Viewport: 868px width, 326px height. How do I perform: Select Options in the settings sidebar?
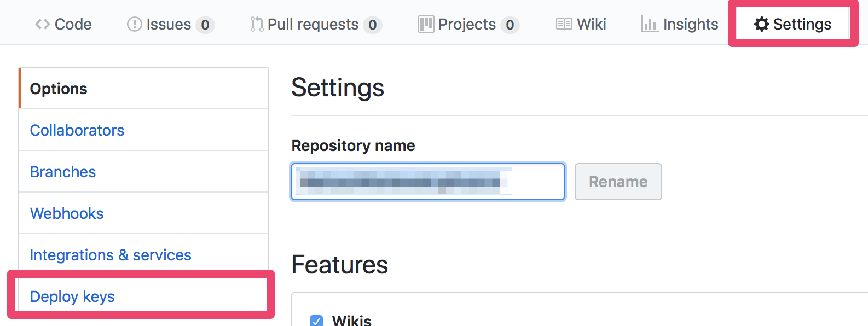59,89
